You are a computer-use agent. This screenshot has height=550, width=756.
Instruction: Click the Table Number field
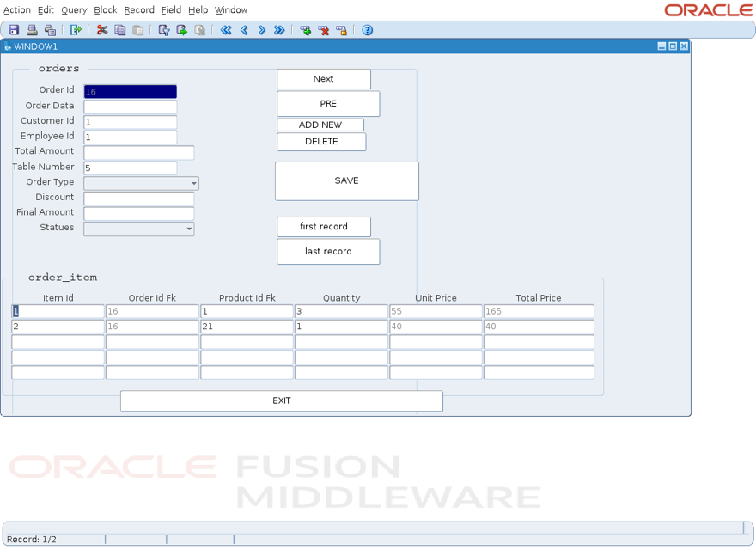click(x=131, y=168)
